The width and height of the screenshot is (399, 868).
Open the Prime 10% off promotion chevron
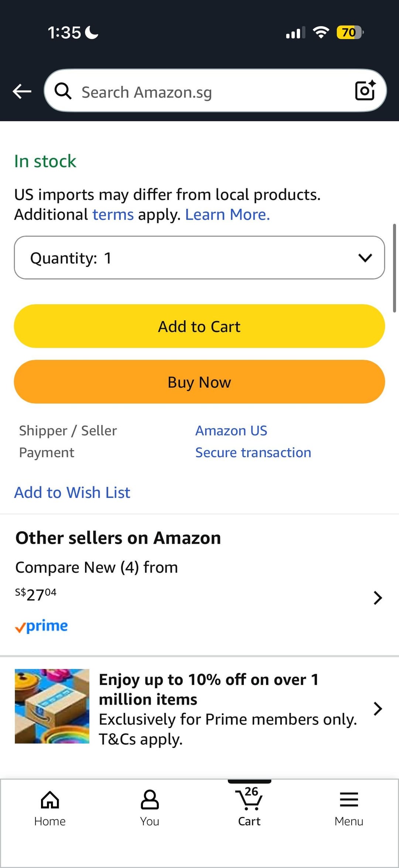coord(377,709)
